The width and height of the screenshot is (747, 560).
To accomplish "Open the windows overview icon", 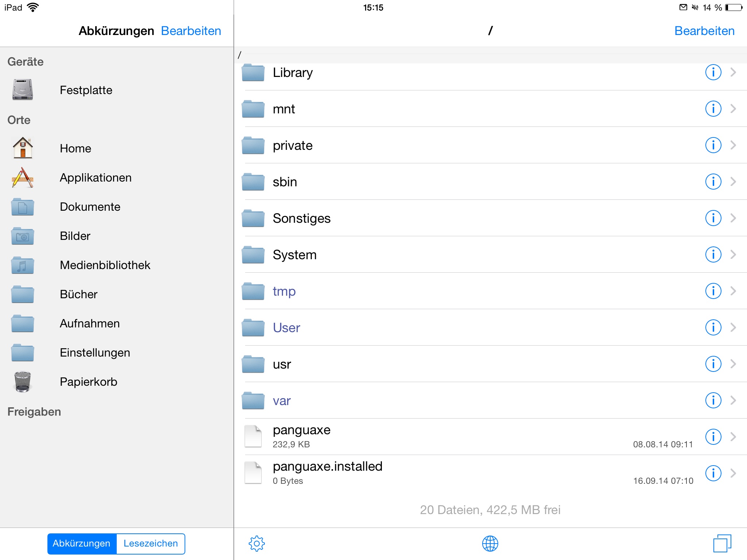I will [722, 544].
